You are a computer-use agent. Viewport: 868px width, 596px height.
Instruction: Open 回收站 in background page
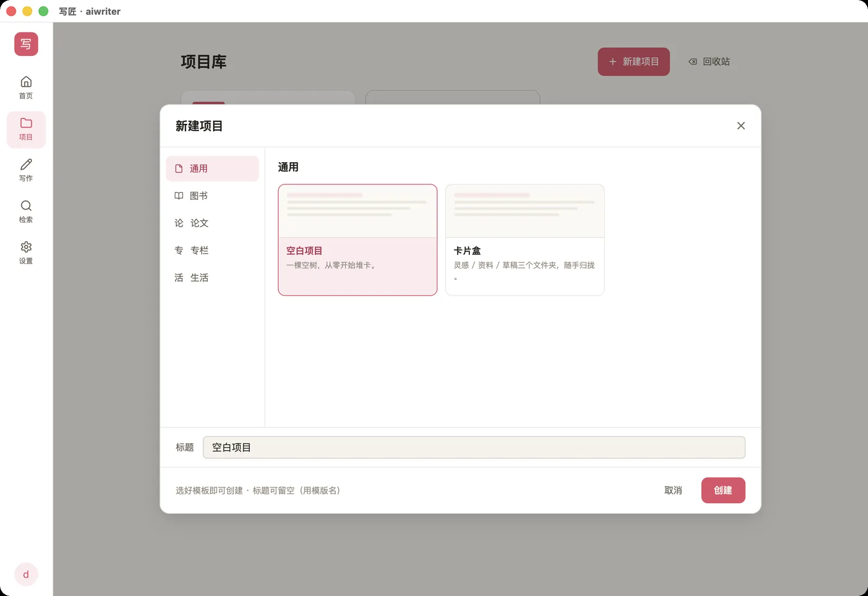[709, 62]
